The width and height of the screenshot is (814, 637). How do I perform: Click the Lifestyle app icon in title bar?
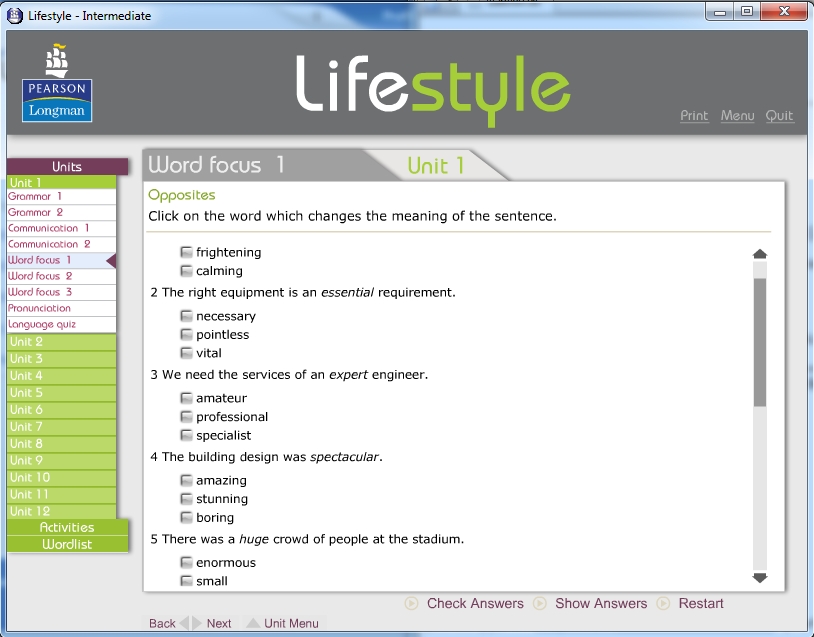click(x=15, y=16)
